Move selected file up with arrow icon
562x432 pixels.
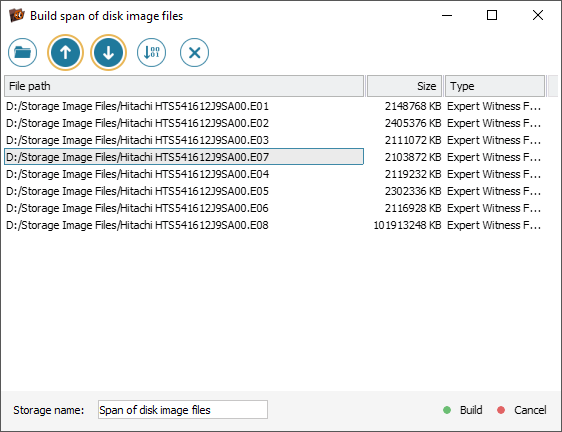click(x=65, y=52)
